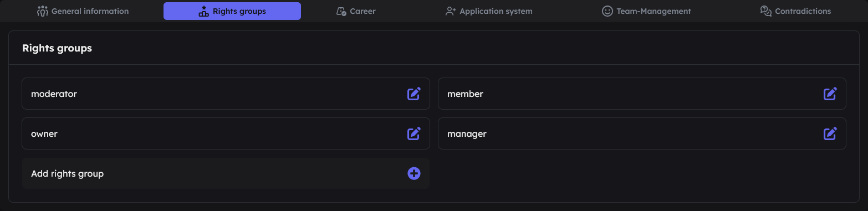Click the Application system person-plus icon

pyautogui.click(x=451, y=11)
